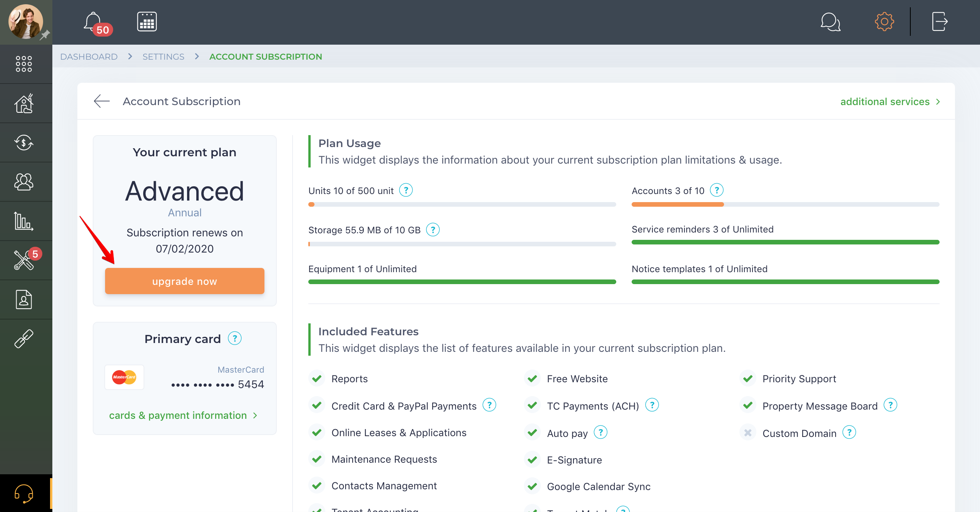
Task: Click the E-Signature checkmark
Action: (532, 460)
